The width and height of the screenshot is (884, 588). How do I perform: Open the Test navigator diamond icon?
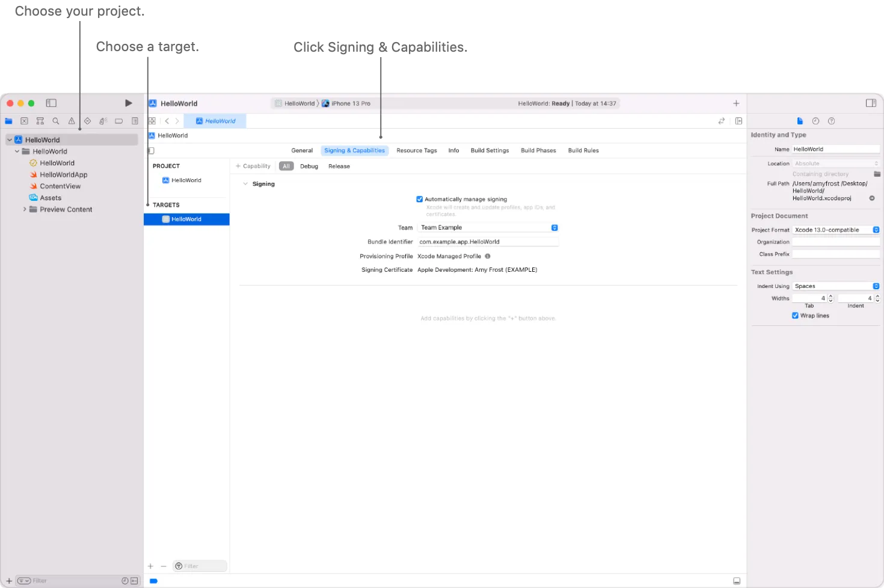coord(87,121)
